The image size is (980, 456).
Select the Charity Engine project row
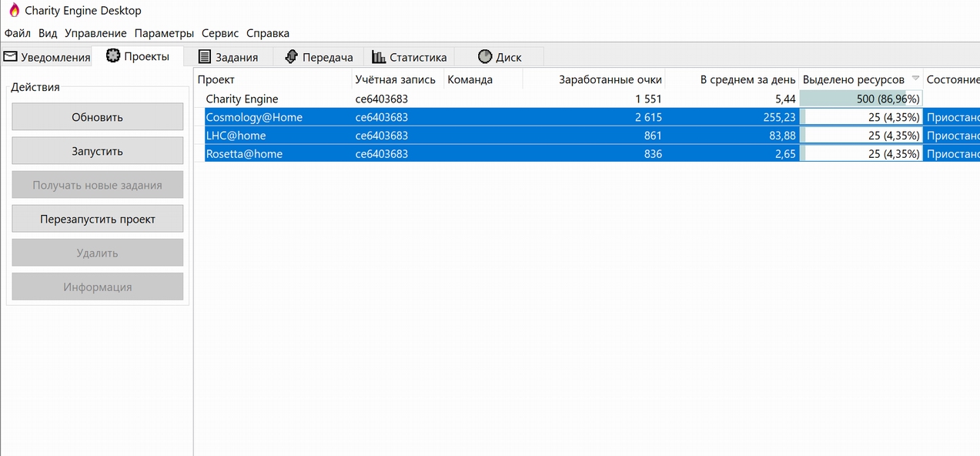(x=587, y=99)
